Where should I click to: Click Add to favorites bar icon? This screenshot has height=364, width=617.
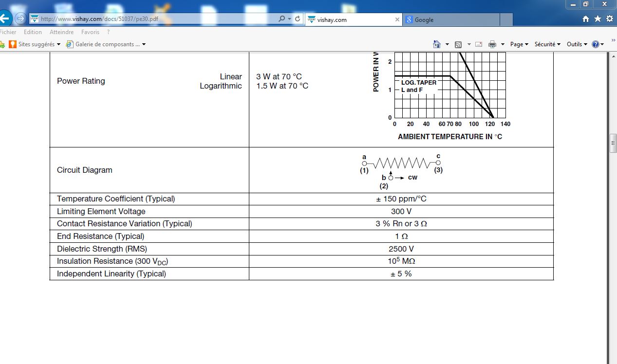pos(2,44)
